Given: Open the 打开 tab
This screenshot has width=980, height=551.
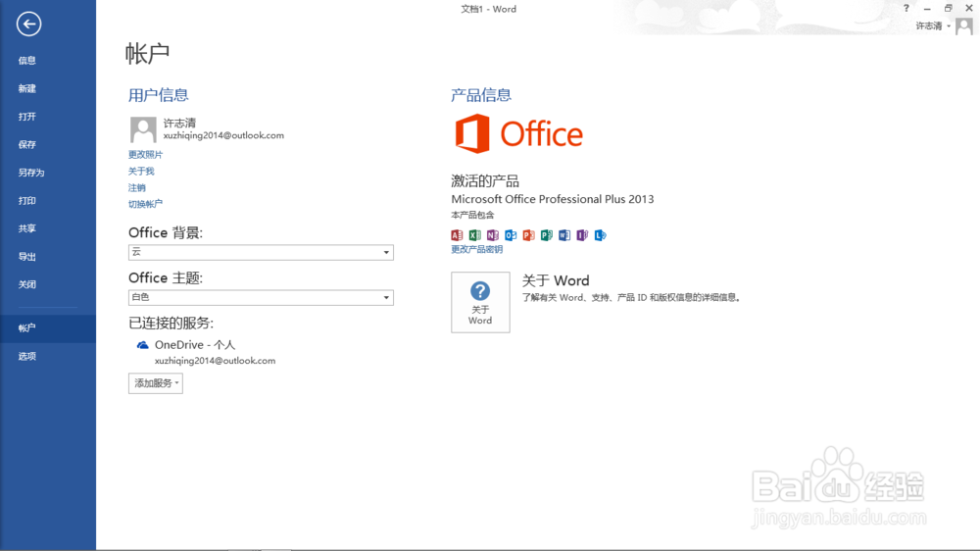Looking at the screenshot, I should pyautogui.click(x=48, y=117).
